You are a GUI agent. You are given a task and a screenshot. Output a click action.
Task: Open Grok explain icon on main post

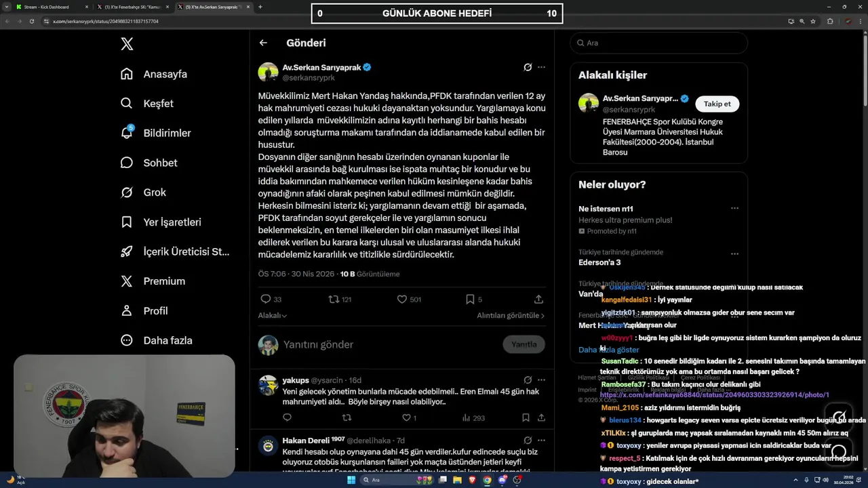[528, 67]
